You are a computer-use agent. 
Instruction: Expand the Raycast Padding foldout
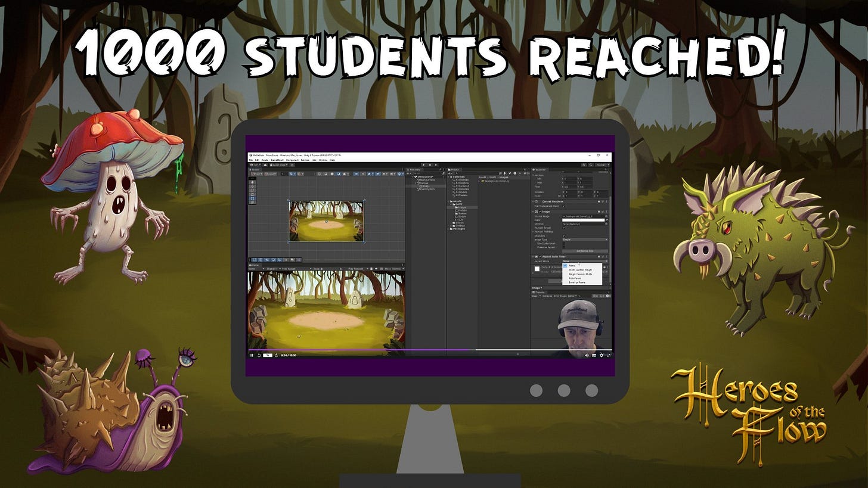tap(533, 232)
